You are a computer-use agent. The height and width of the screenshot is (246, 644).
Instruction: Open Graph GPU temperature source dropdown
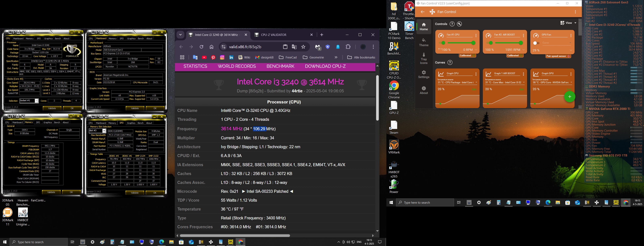tap(552, 82)
